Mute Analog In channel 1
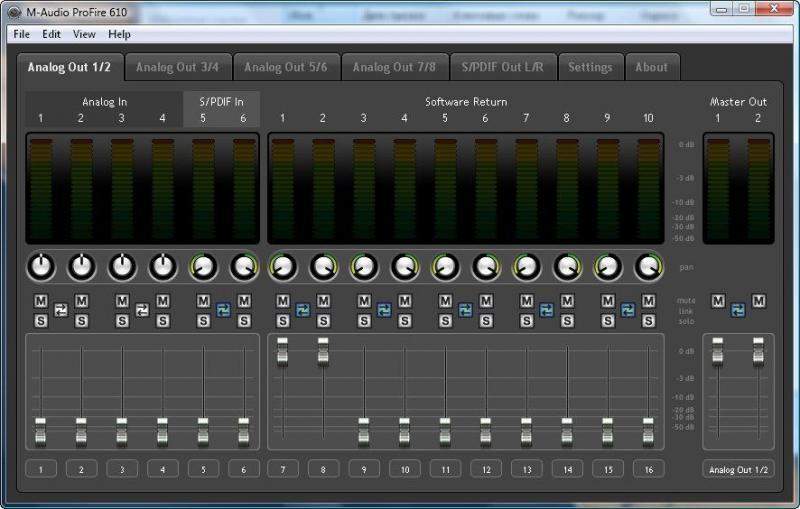 click(x=41, y=301)
